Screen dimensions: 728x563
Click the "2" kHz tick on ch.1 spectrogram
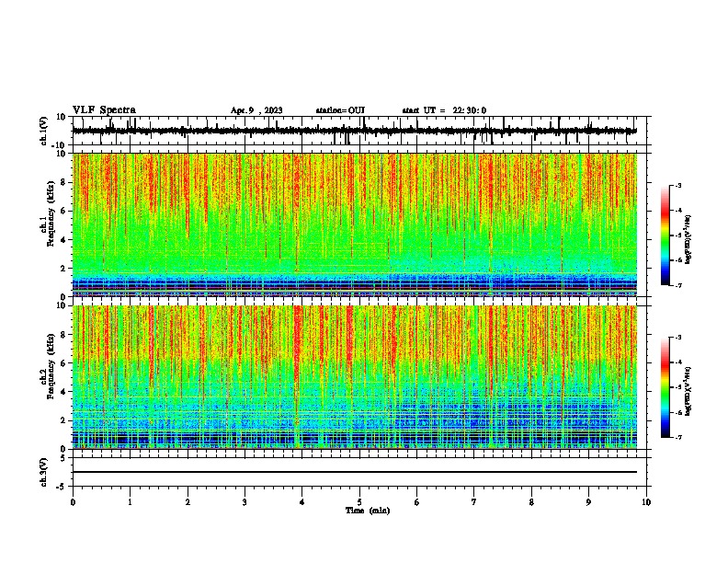pos(63,269)
